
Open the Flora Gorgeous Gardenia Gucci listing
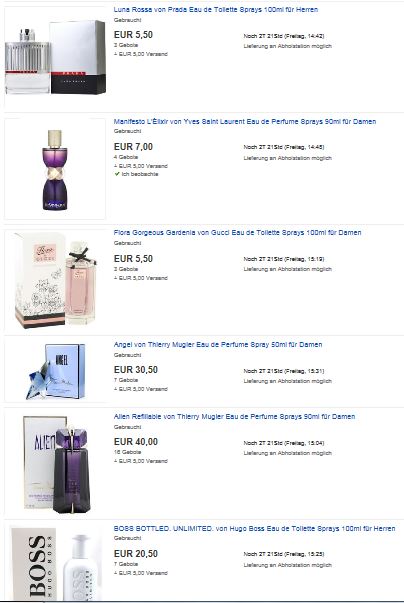(x=238, y=233)
